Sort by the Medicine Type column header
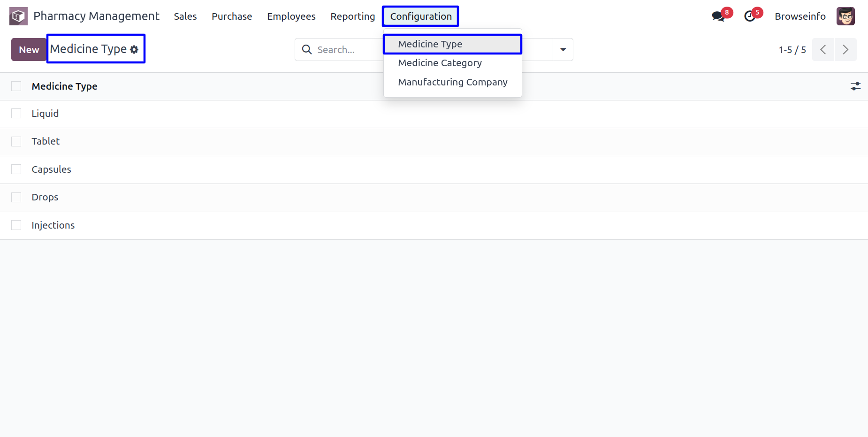 (65, 86)
